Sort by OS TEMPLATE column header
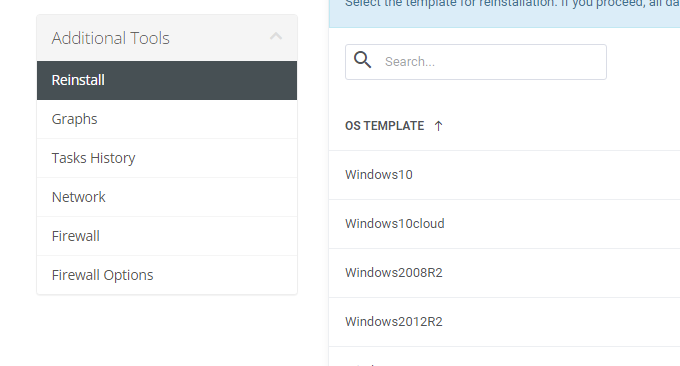The width and height of the screenshot is (680, 366). tap(385, 126)
